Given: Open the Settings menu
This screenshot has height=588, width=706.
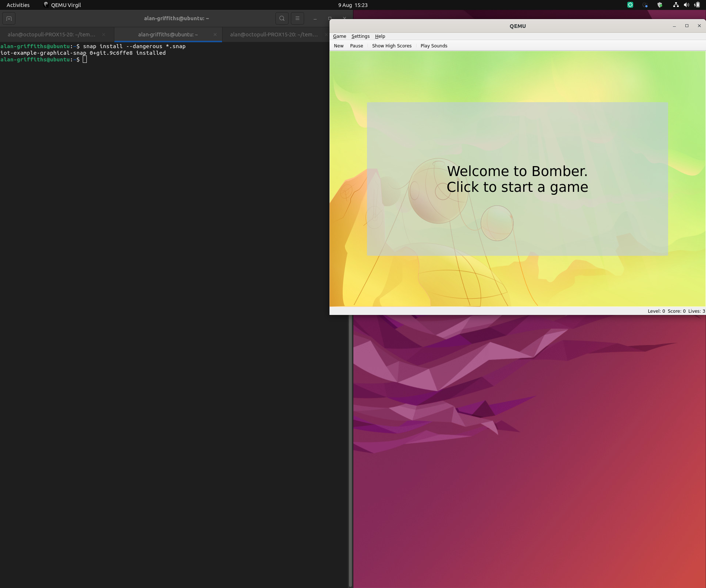Looking at the screenshot, I should pos(360,36).
